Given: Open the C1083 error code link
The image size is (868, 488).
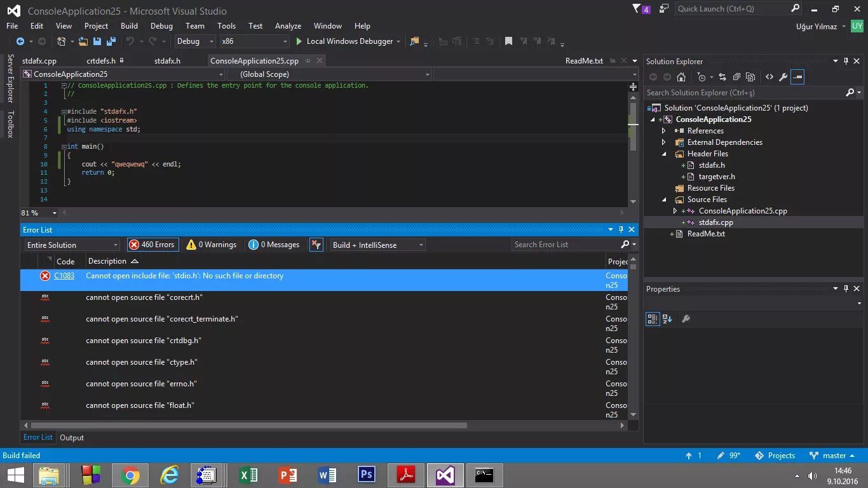Looking at the screenshot, I should pyautogui.click(x=64, y=276).
